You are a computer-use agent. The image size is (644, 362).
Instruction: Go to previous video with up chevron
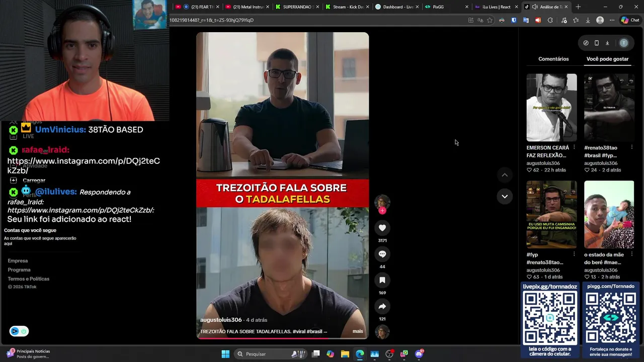pyautogui.click(x=505, y=175)
